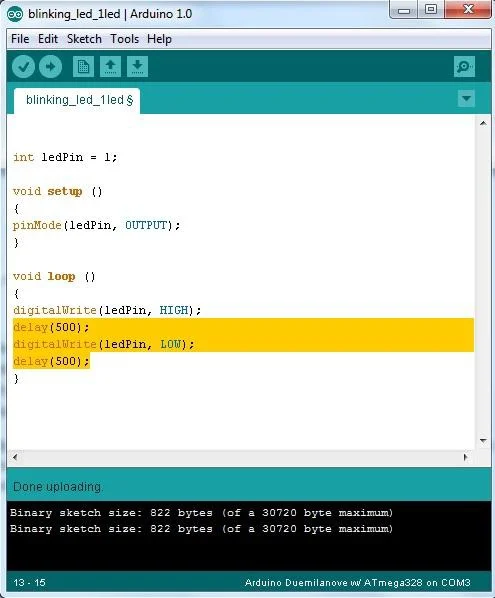Click the last delay(500) line
This screenshot has width=495, height=598.
point(51,361)
